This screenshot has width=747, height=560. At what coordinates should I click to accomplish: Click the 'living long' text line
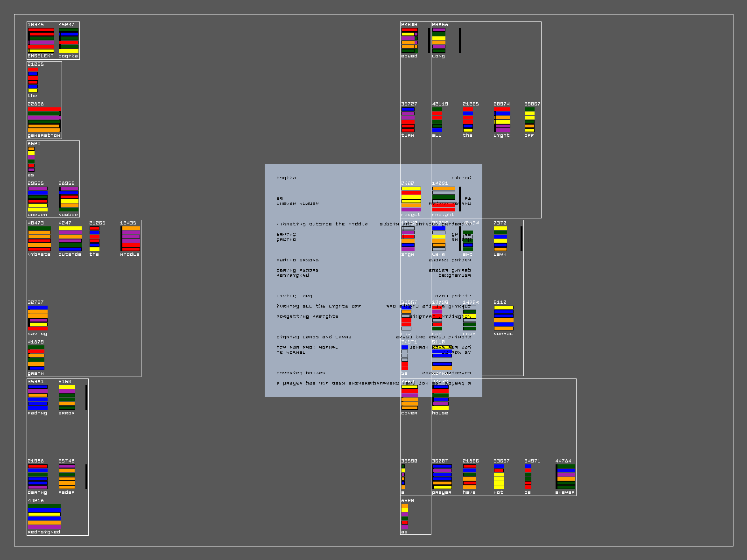(294, 296)
